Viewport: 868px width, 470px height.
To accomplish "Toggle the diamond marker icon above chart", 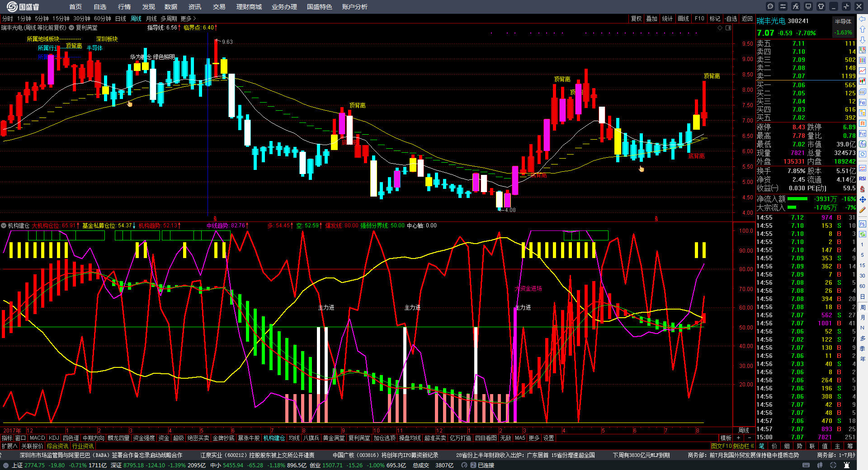I will [x=720, y=28].
